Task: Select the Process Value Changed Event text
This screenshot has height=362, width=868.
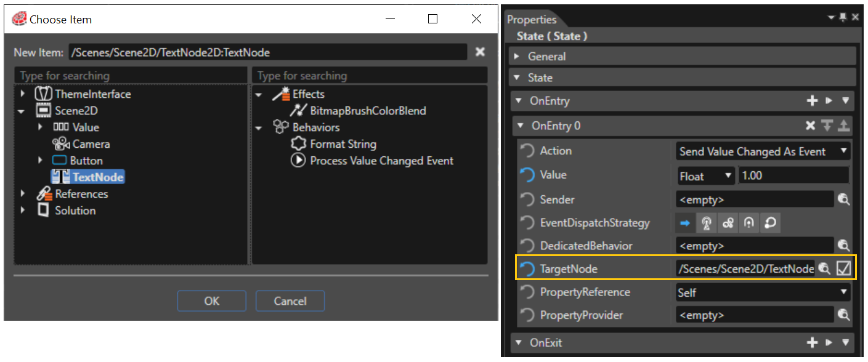Action: pos(382,161)
